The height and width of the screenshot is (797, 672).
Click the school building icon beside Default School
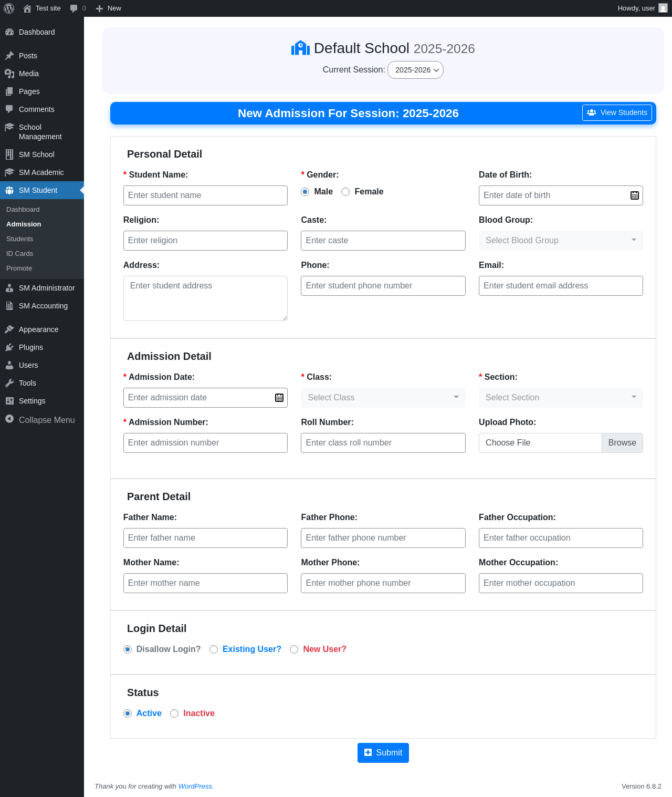pos(300,48)
